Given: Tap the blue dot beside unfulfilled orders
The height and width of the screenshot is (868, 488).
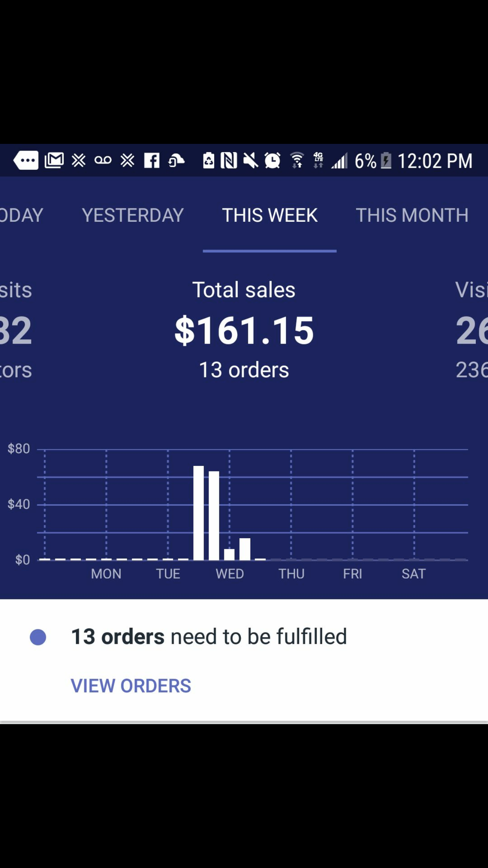Looking at the screenshot, I should point(38,637).
